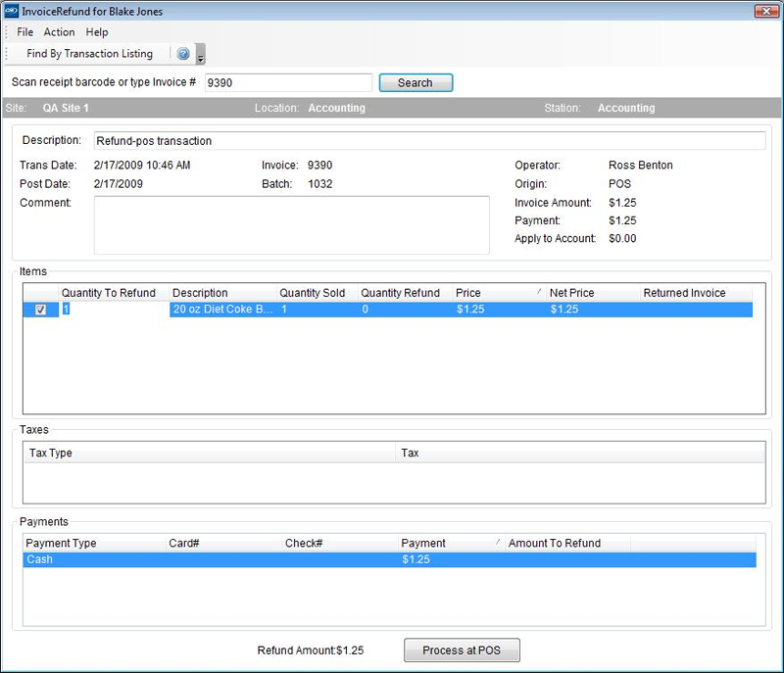The image size is (784, 673).
Task: Click the Operator name Ross Benton
Action: [x=641, y=166]
